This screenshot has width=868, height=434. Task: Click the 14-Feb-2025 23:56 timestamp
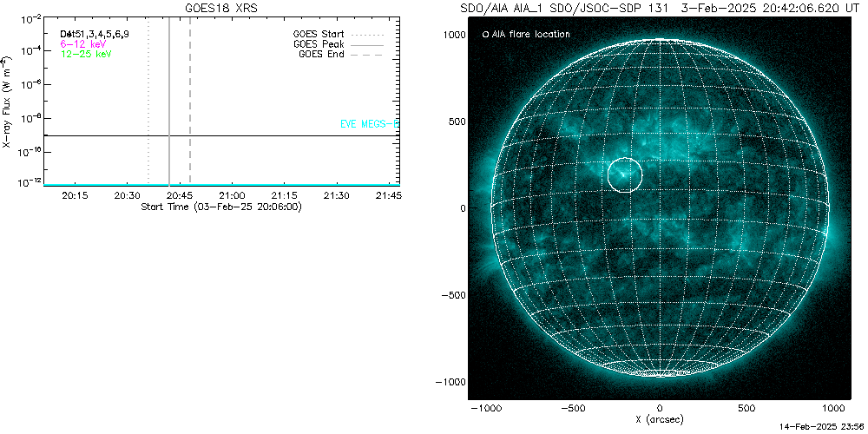(x=821, y=428)
